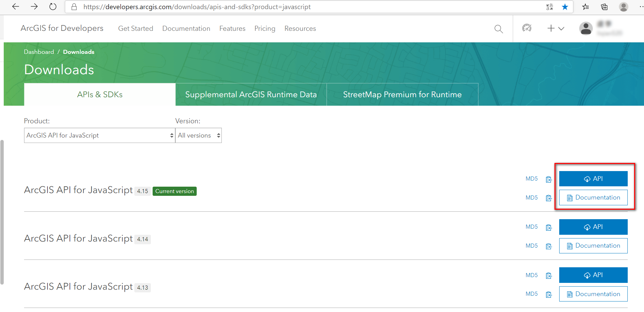Go forward in browser history
The image size is (644, 312).
pos(34,7)
